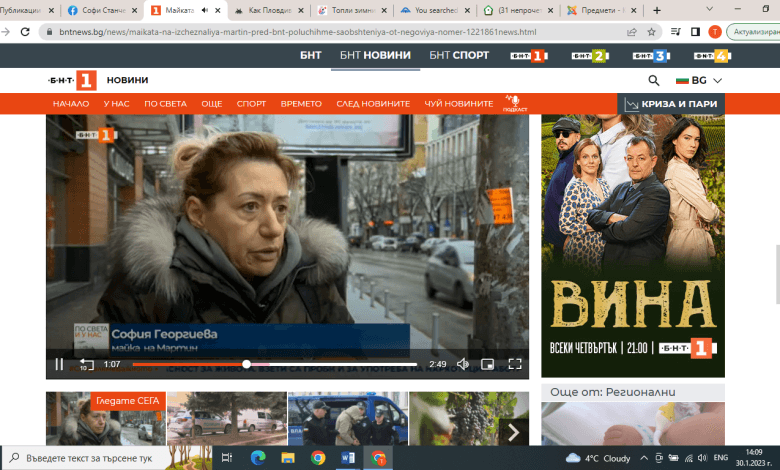Open the БНТ 1 channel logo link
The height and width of the screenshot is (470, 780).
pyautogui.click(x=529, y=56)
